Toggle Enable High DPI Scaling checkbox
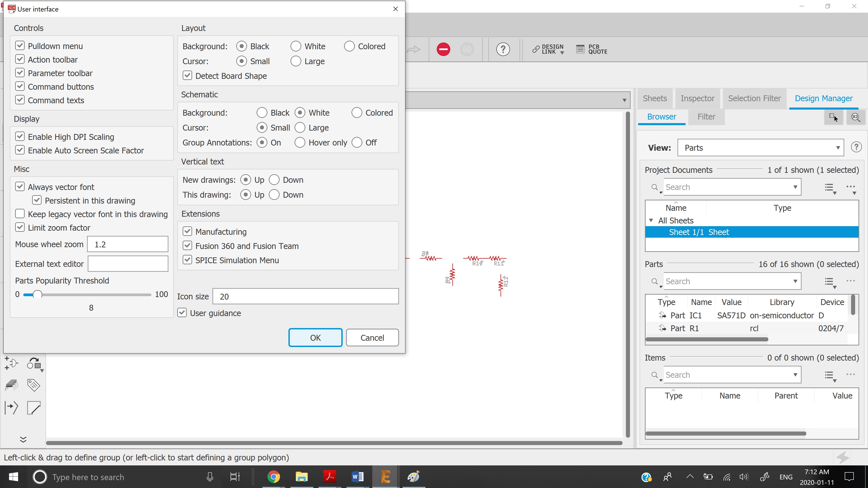868x488 pixels. [x=20, y=136]
